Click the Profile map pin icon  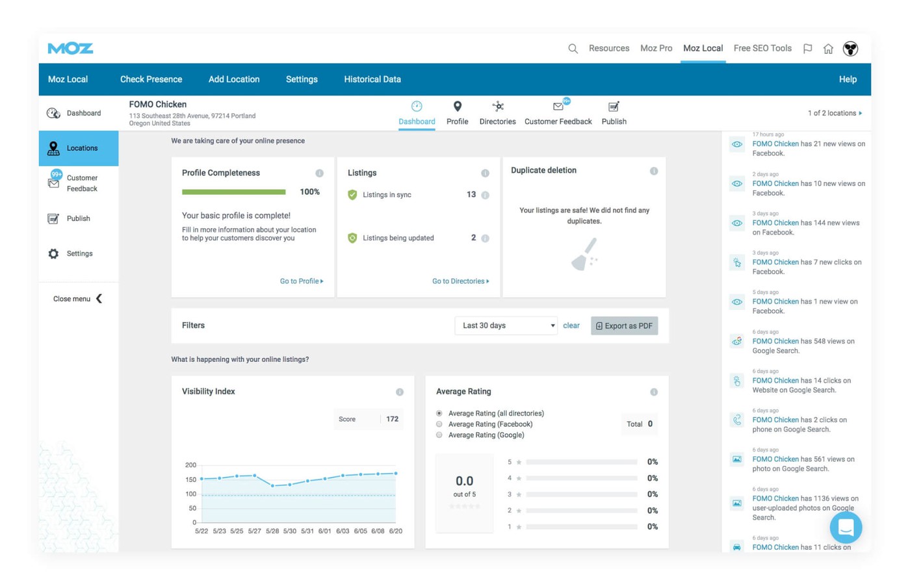[x=458, y=107]
